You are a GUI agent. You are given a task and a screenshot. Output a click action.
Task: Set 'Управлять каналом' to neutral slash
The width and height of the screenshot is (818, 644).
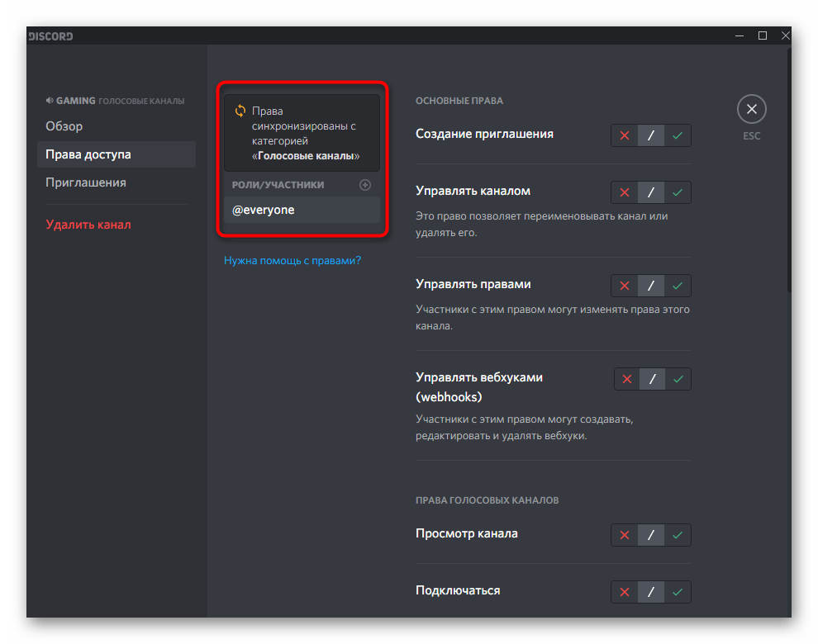click(651, 192)
